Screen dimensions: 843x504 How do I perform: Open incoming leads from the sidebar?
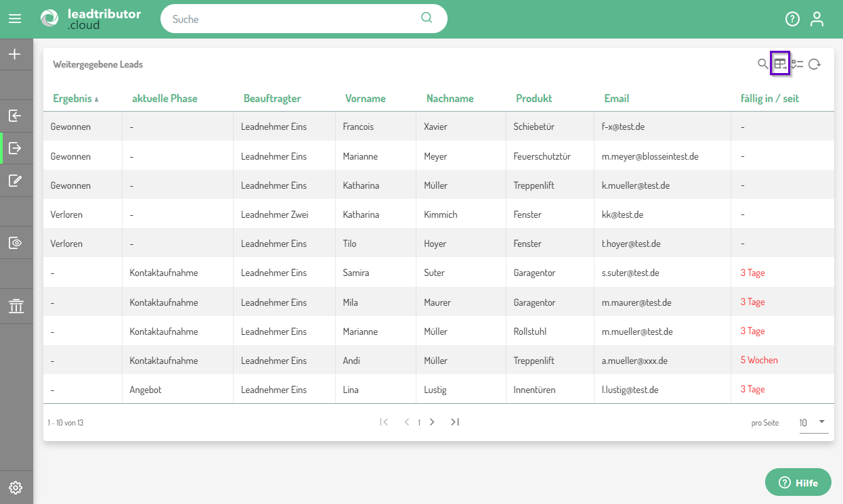pos(15,116)
